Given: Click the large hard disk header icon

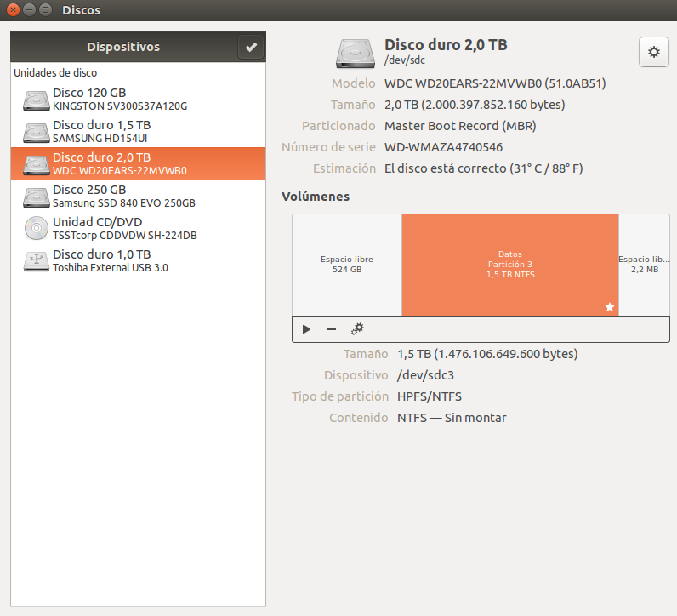Looking at the screenshot, I should tap(356, 53).
